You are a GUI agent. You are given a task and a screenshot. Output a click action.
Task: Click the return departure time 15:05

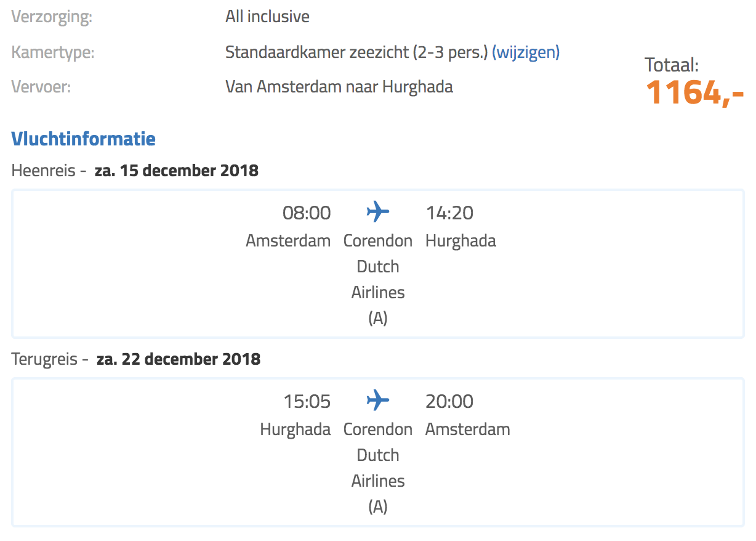coord(307,402)
